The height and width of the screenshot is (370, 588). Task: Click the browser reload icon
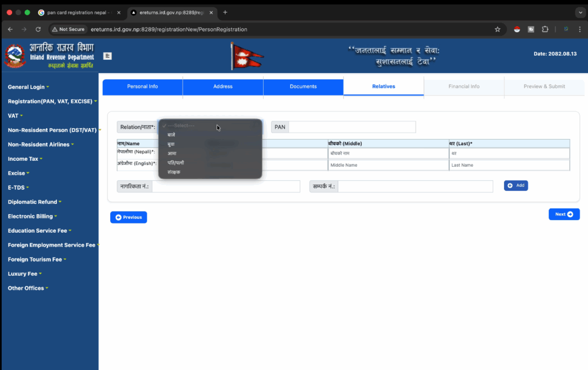click(38, 29)
